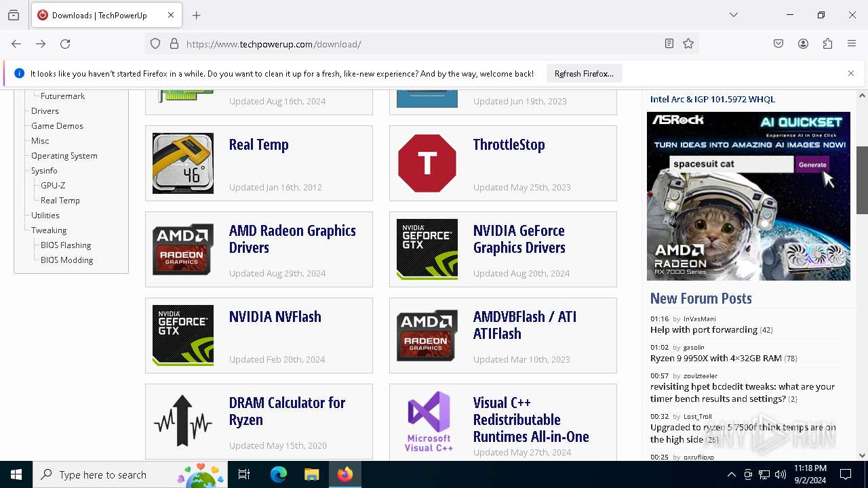Click NVIDIA GeForce Graphics Drivers logo image

tap(427, 249)
